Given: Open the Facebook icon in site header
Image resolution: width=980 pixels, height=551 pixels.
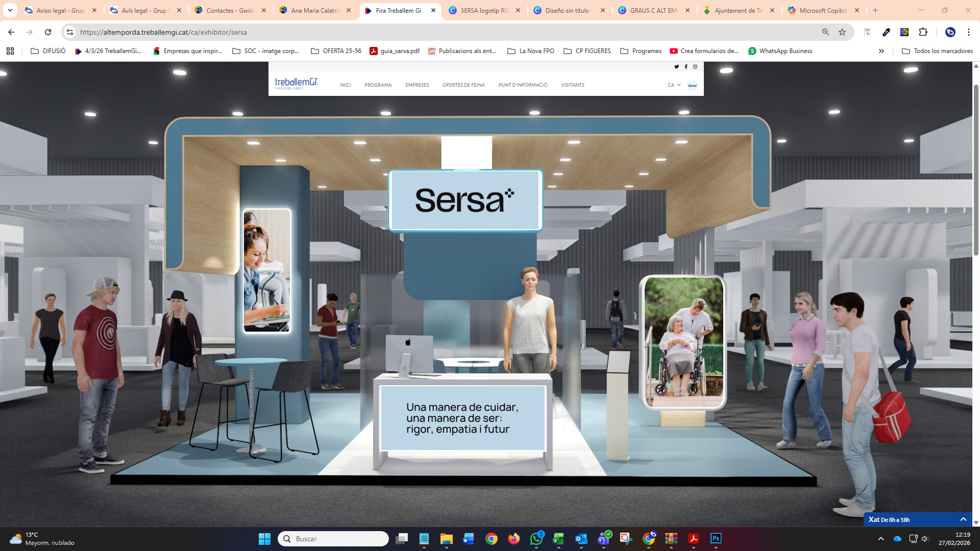Looking at the screenshot, I should pos(686,67).
